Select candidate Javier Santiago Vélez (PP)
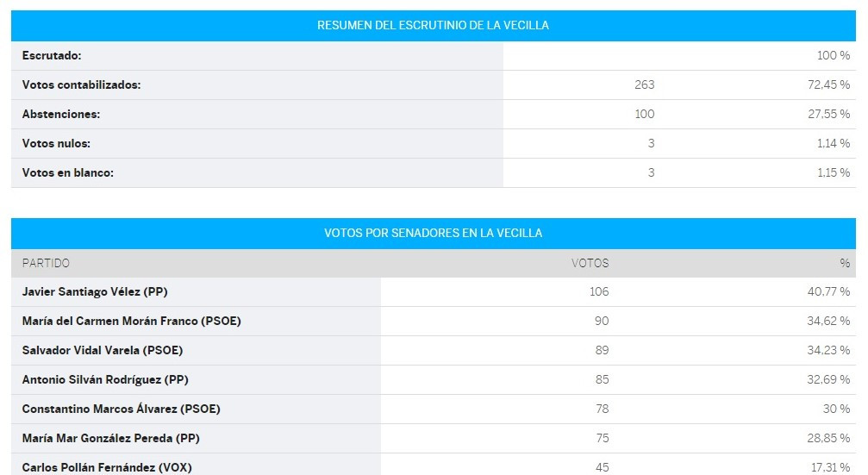This screenshot has height=475, width=868. [x=95, y=291]
